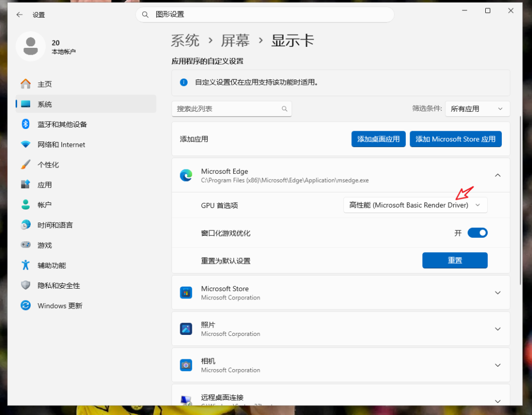Click the 添加桌面应用 button
The width and height of the screenshot is (532, 415).
(x=378, y=139)
